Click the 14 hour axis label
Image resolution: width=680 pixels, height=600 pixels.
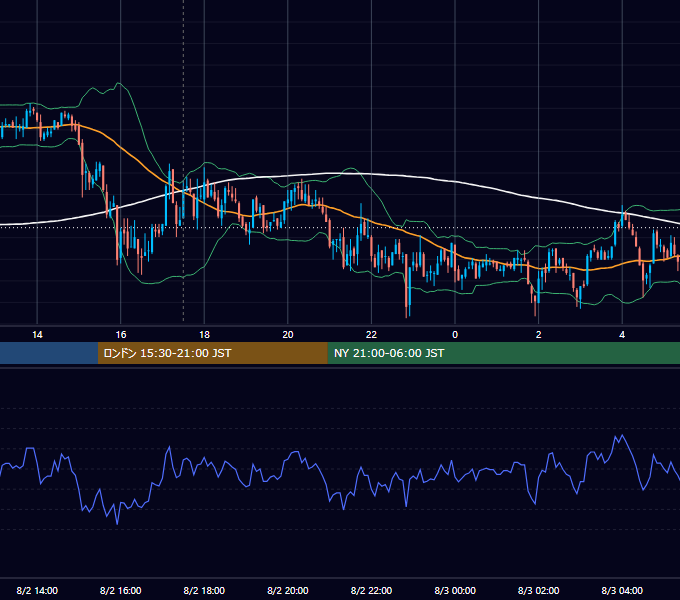37,335
